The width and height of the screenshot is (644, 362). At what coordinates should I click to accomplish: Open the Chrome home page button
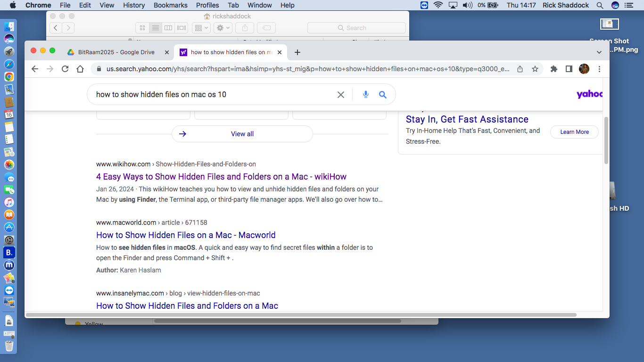(80, 69)
